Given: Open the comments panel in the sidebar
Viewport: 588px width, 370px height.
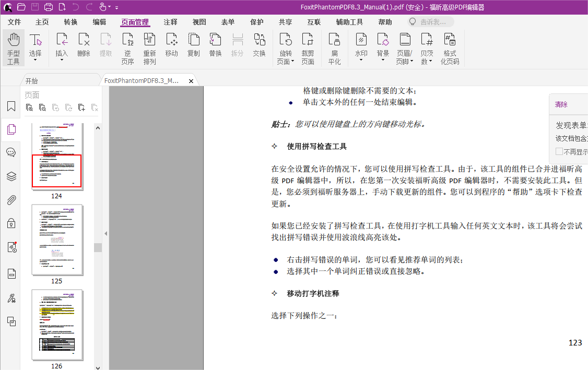Looking at the screenshot, I should tap(10, 152).
